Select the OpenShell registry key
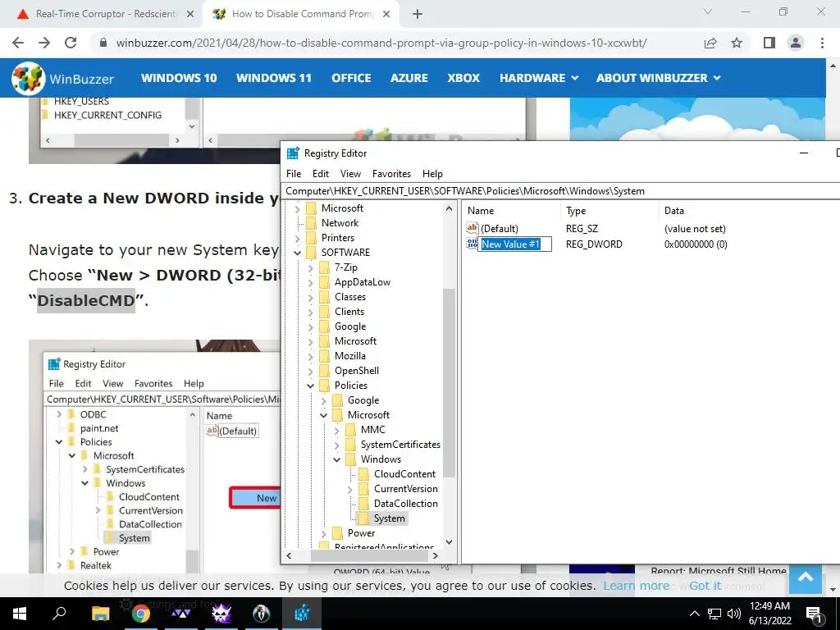This screenshot has width=840, height=630. pyautogui.click(x=356, y=371)
